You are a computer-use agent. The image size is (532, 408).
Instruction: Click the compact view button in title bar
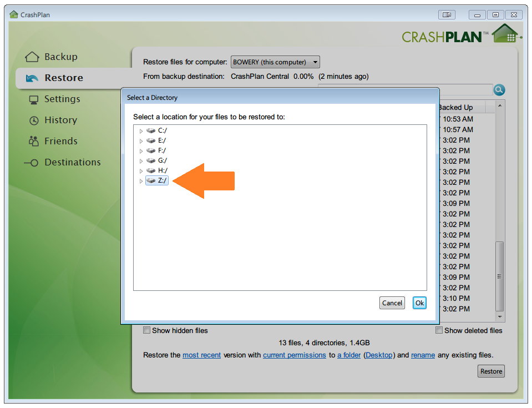point(447,14)
